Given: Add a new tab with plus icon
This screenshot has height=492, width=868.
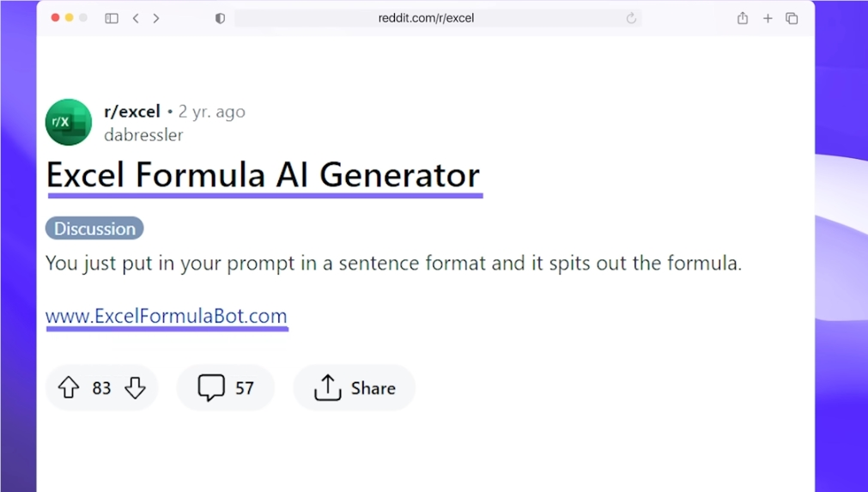Looking at the screenshot, I should 768,18.
